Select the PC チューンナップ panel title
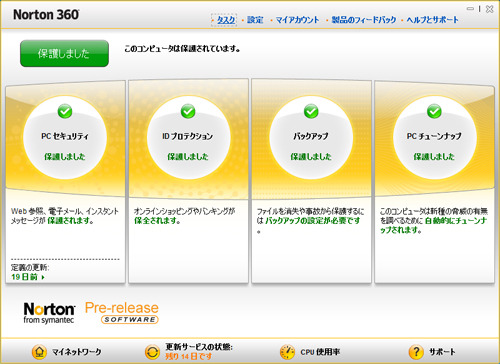500x364 pixels. coord(434,136)
